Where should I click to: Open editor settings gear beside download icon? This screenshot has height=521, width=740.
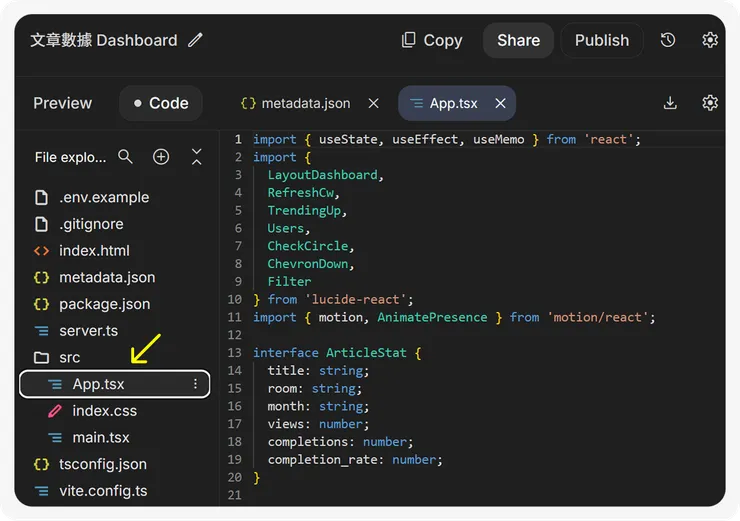[x=710, y=103]
